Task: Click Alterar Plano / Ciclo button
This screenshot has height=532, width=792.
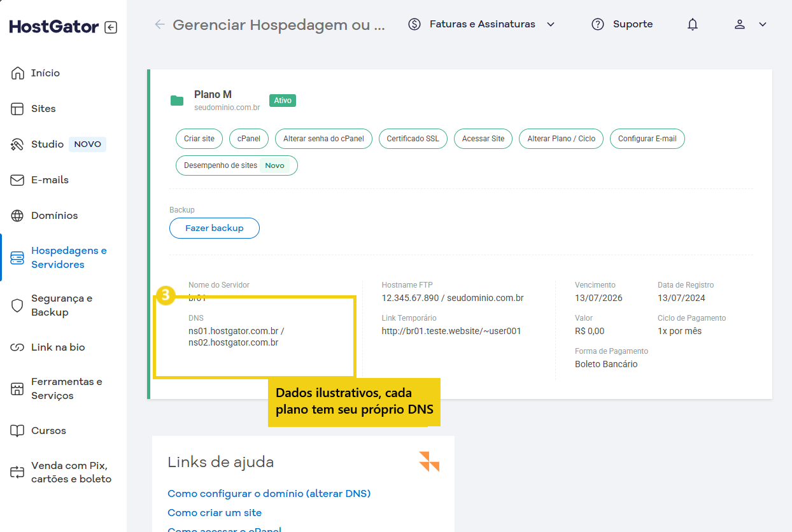Action: (x=562, y=139)
